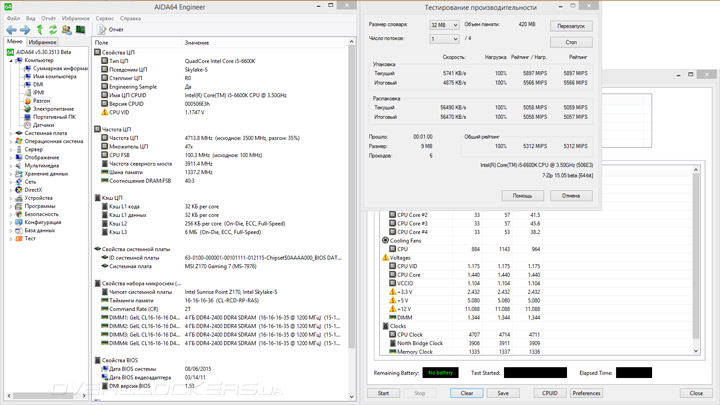Image resolution: width=720 pixels, height=405 pixels.
Task: Click the Clear button
Action: [x=467, y=393]
